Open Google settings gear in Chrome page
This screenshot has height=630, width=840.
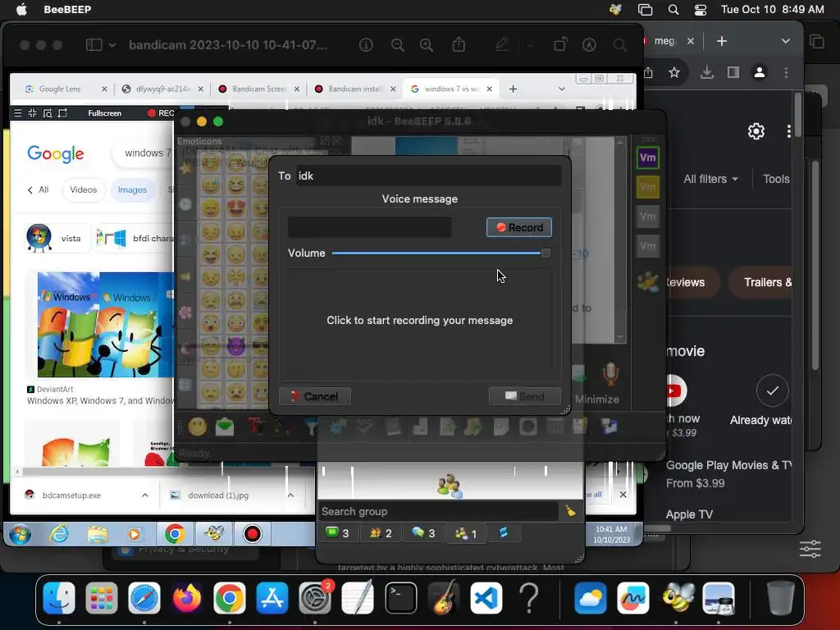click(x=756, y=131)
